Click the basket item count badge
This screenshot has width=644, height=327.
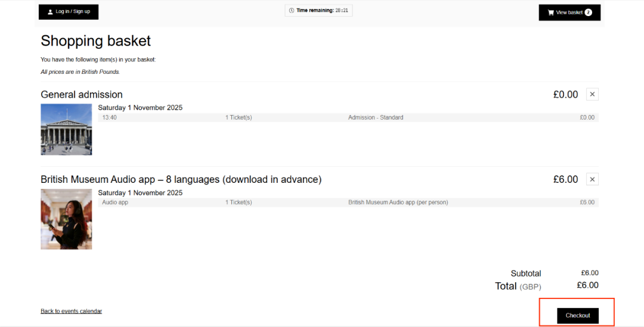(588, 13)
